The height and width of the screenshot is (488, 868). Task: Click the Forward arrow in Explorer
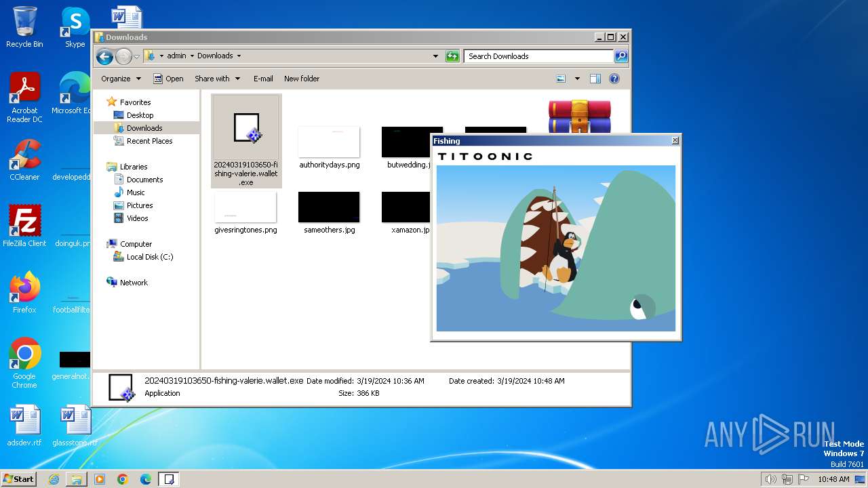pyautogui.click(x=123, y=56)
